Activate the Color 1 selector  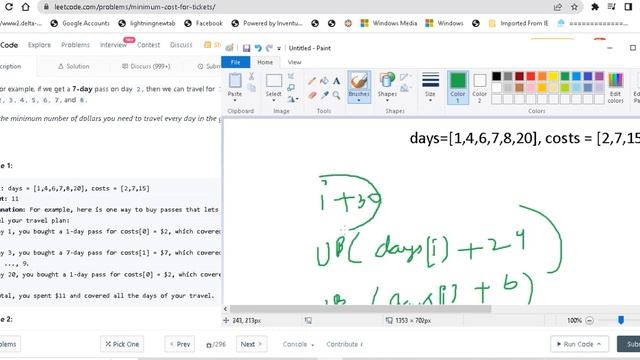458,87
